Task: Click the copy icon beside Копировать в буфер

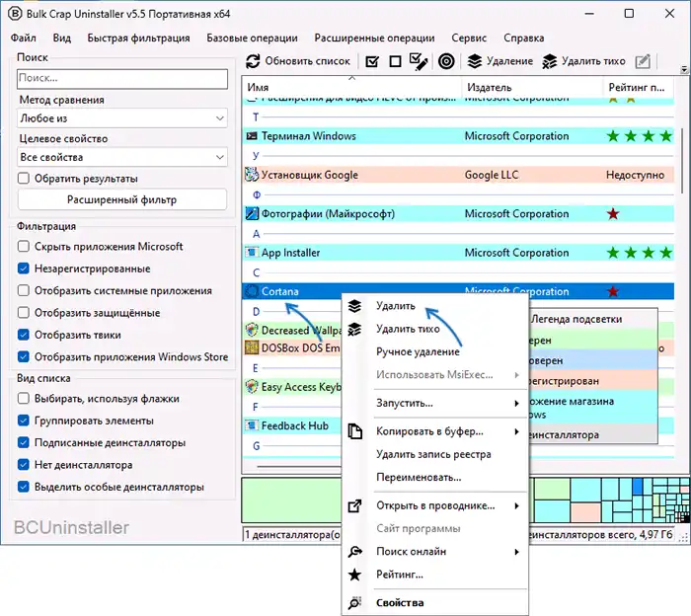Action: point(355,432)
